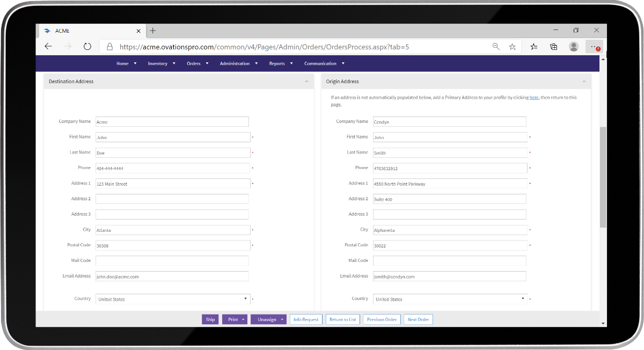The height and width of the screenshot is (350, 644).
Task: Open the favorites list icon
Action: [534, 47]
